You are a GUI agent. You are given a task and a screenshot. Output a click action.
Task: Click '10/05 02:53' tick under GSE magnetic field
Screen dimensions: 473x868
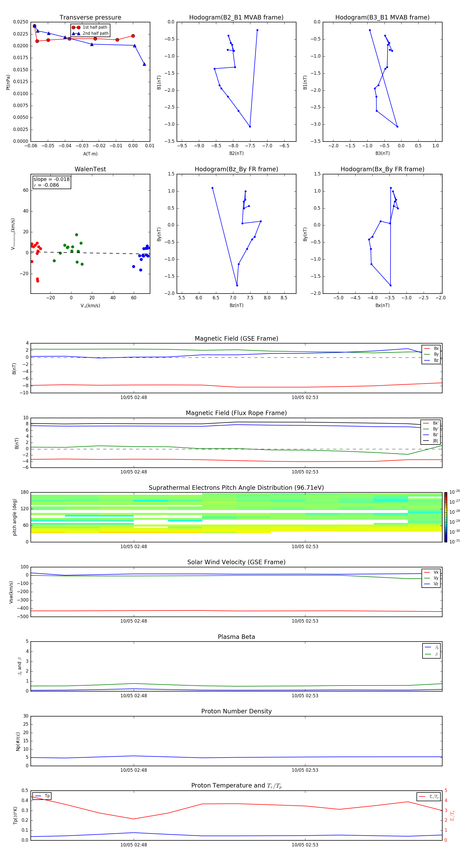coord(305,398)
